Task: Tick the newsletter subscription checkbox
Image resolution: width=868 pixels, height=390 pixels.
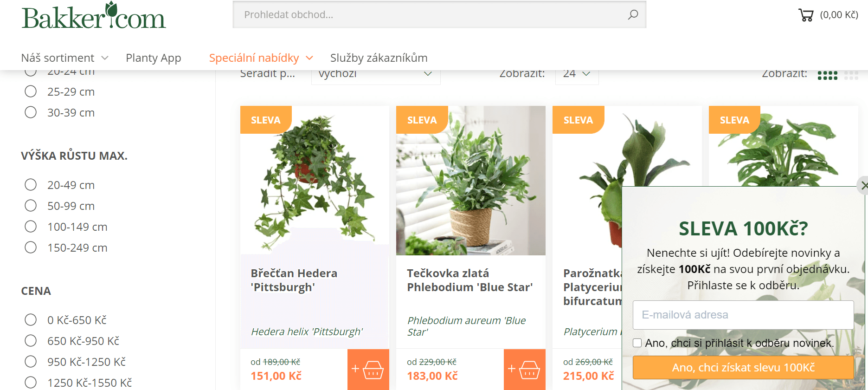Action: pyautogui.click(x=637, y=343)
